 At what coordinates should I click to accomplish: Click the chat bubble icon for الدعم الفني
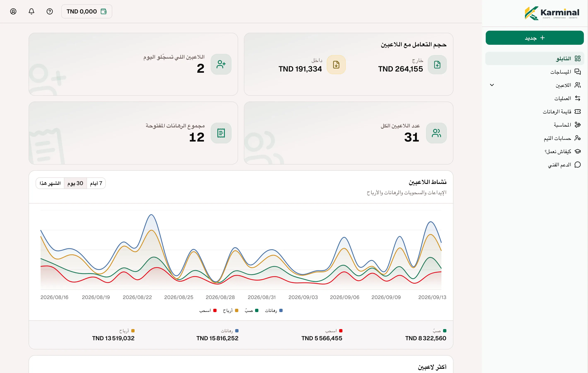[x=577, y=165]
